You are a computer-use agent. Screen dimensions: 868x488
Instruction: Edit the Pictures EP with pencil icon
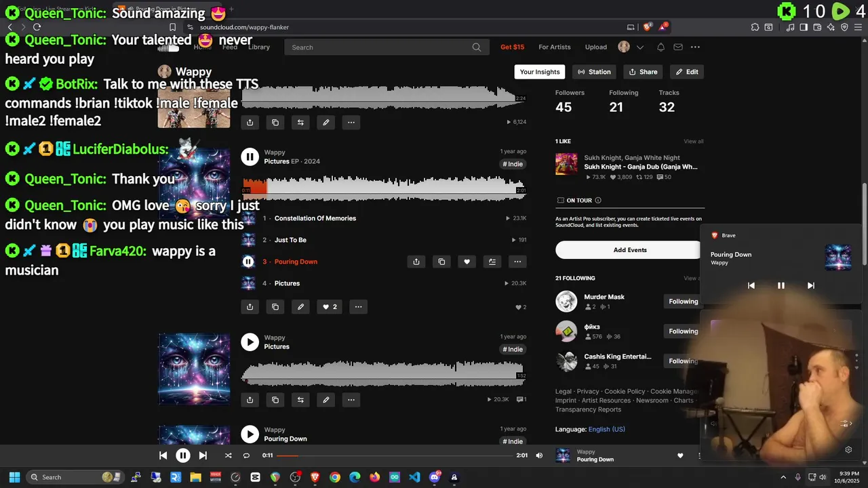point(300,307)
